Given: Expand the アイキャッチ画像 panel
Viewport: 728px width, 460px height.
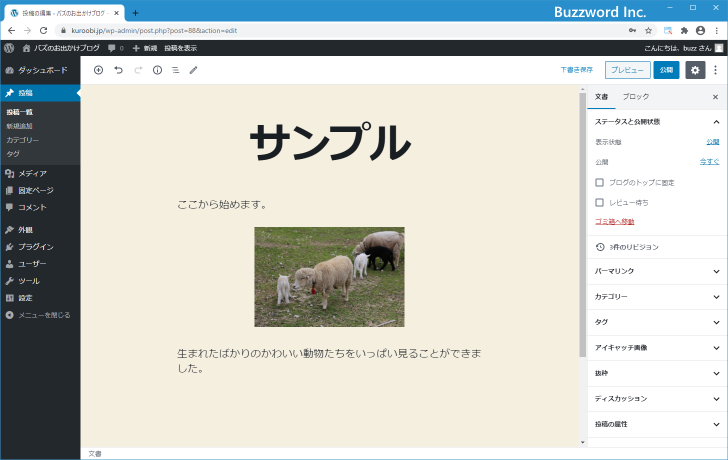Looking at the screenshot, I should pyautogui.click(x=715, y=348).
